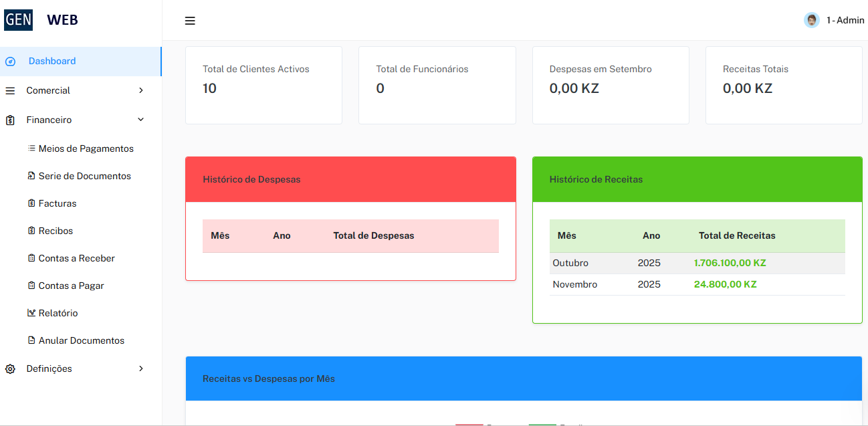Expand the Definições submenu arrow

(x=140, y=368)
